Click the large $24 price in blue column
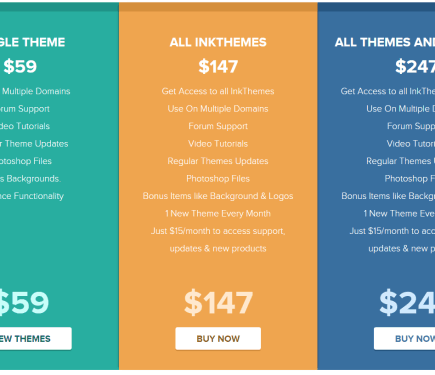The image size is (435, 375). click(407, 303)
